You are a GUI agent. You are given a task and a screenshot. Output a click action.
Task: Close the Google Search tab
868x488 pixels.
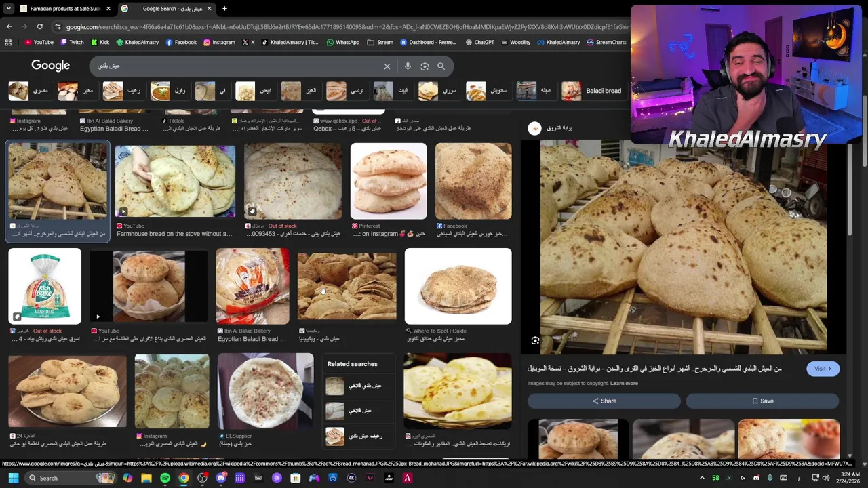point(209,9)
